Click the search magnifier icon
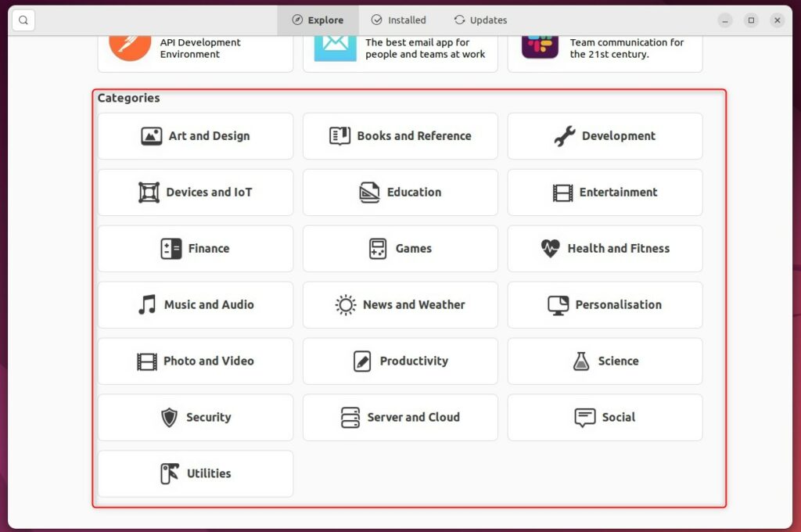Viewport: 801px width, 532px height. click(23, 20)
